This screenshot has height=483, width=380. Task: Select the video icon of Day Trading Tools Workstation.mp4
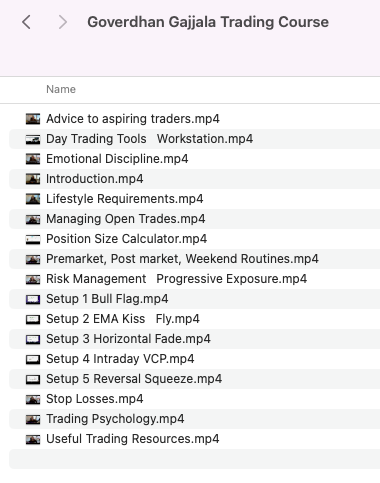(33, 139)
